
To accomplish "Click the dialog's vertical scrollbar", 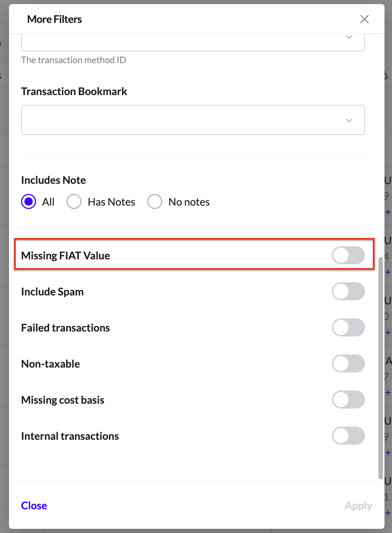I will 381,368.
